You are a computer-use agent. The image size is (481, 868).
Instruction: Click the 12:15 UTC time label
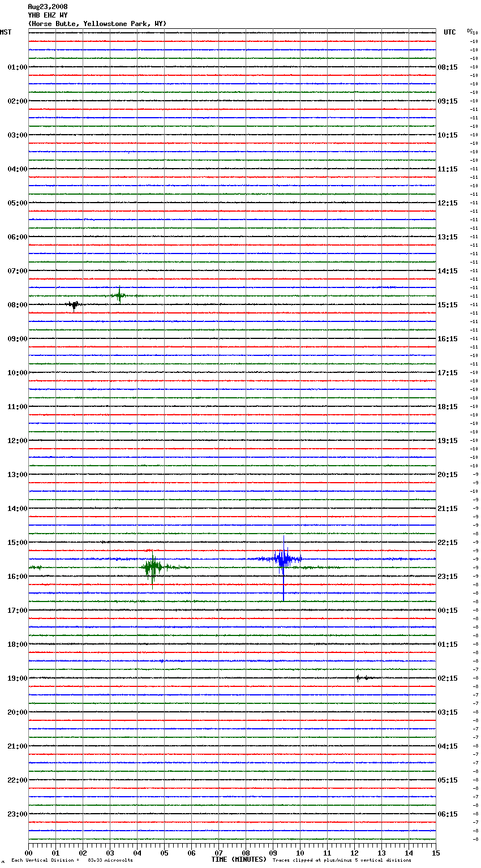coord(448,203)
